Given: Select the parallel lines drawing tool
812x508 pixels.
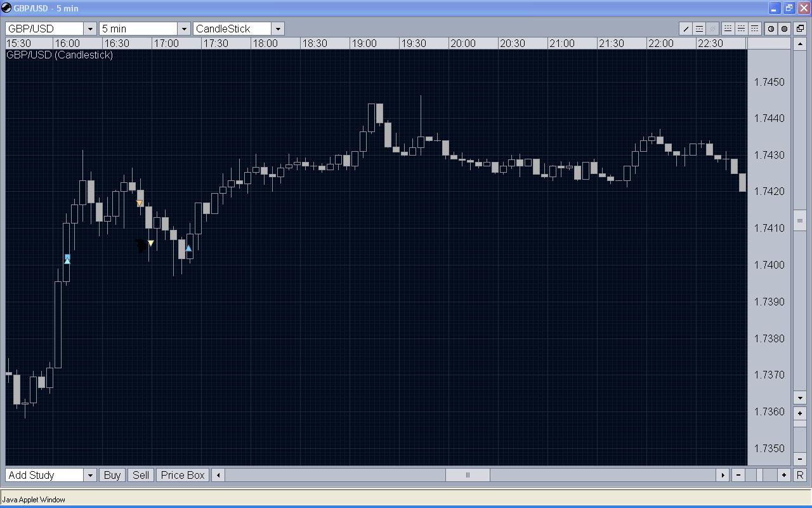Looking at the screenshot, I should click(699, 29).
